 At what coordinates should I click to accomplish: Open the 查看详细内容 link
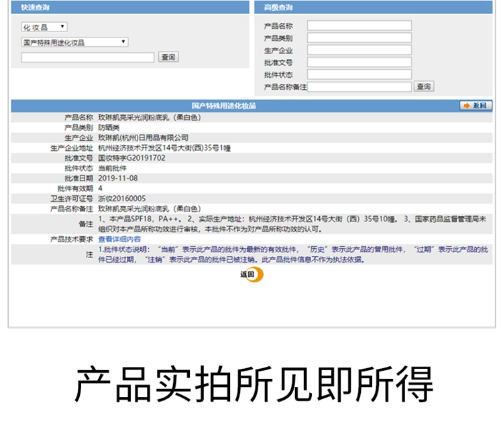point(119,239)
